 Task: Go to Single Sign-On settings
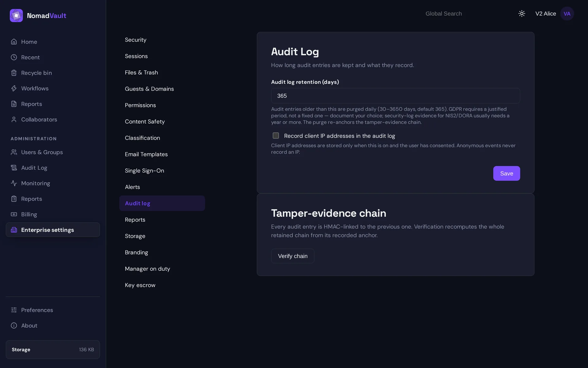tap(162, 171)
